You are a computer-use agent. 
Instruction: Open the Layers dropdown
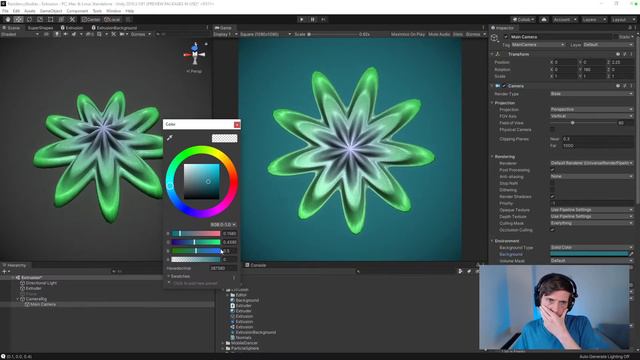[x=593, y=19]
